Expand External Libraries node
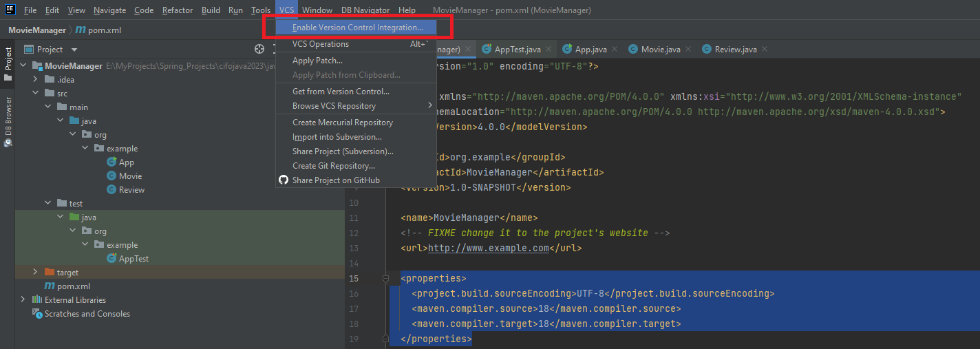The image size is (980, 349). 23,300
